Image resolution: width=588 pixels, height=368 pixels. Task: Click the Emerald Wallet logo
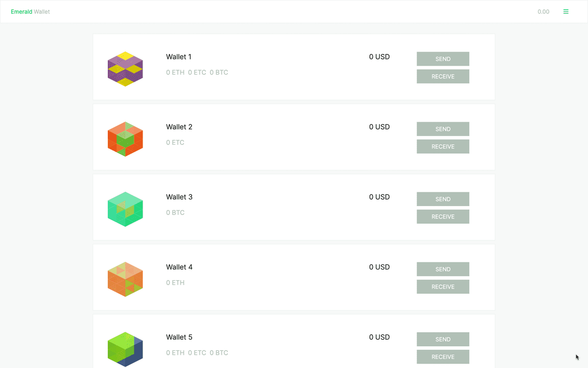30,11
